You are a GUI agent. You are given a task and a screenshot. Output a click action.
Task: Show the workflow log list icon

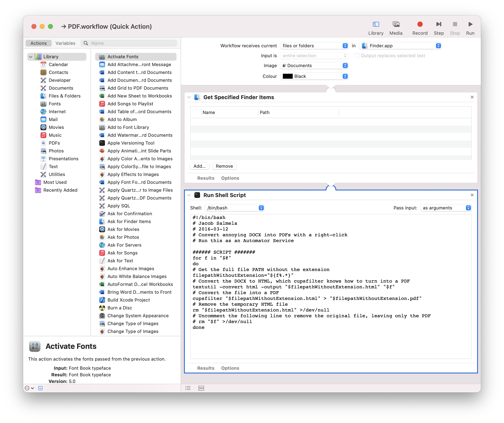(x=188, y=388)
